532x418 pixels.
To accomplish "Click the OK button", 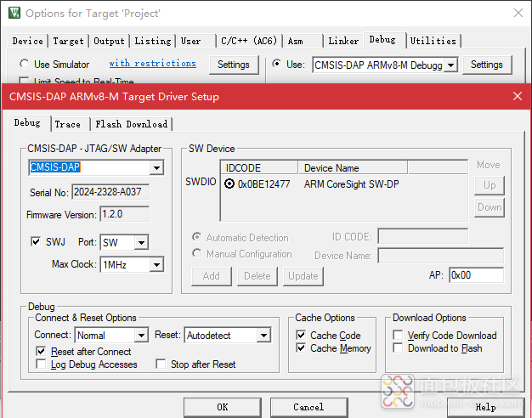I will point(223,407).
